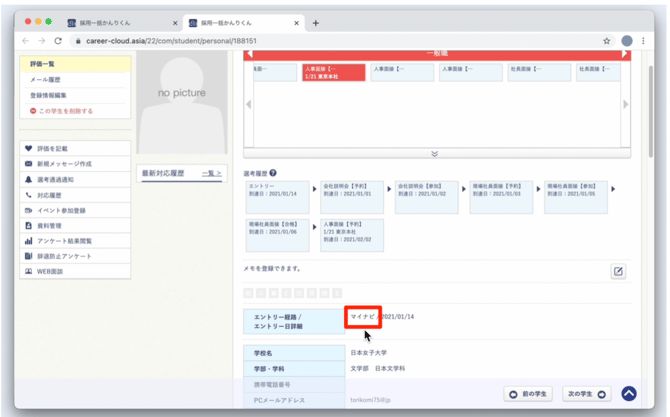Go to 次の学生 (next student)

(586, 394)
